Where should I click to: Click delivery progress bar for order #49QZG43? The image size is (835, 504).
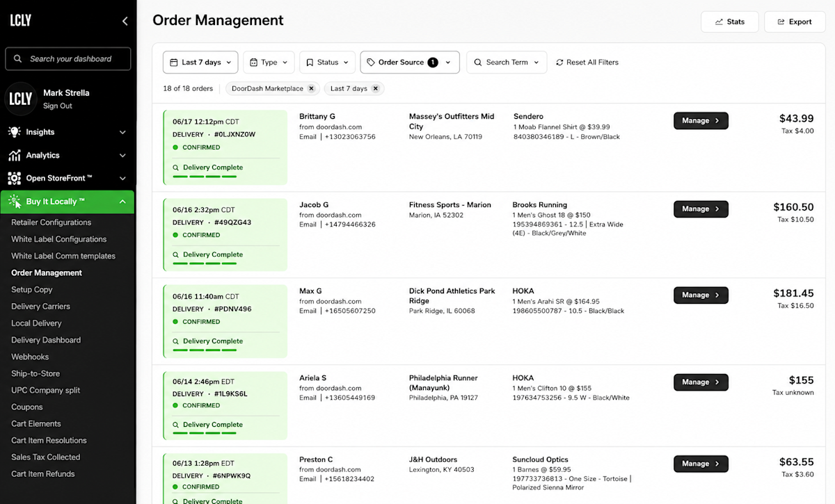(x=205, y=264)
